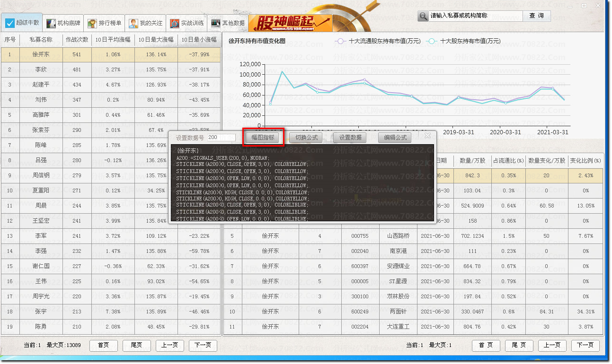Click stock 安源煤业 in holdings table
612x364 pixels.
click(x=398, y=266)
